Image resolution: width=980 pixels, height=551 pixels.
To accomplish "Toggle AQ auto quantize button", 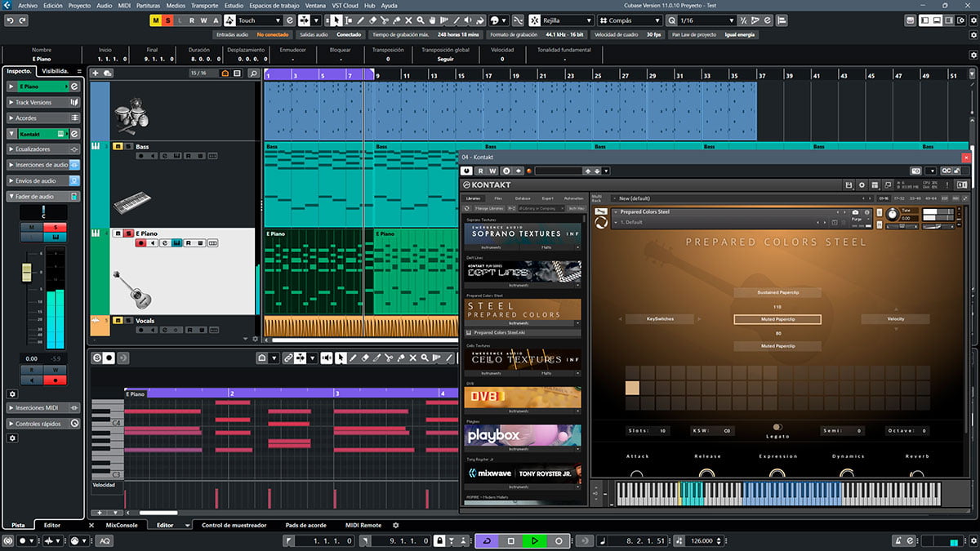I will [x=105, y=540].
